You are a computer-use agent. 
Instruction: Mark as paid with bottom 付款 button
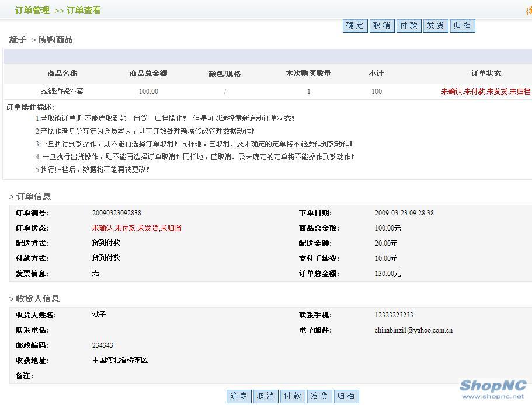point(292,396)
